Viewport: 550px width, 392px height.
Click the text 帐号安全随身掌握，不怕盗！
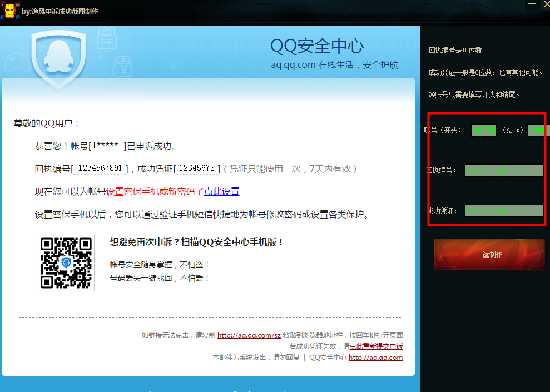coord(160,265)
